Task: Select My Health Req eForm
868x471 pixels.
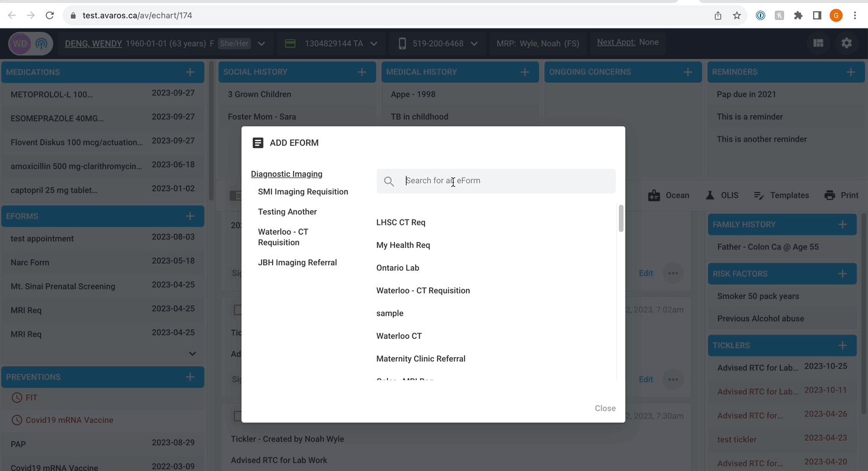Action: click(x=403, y=245)
